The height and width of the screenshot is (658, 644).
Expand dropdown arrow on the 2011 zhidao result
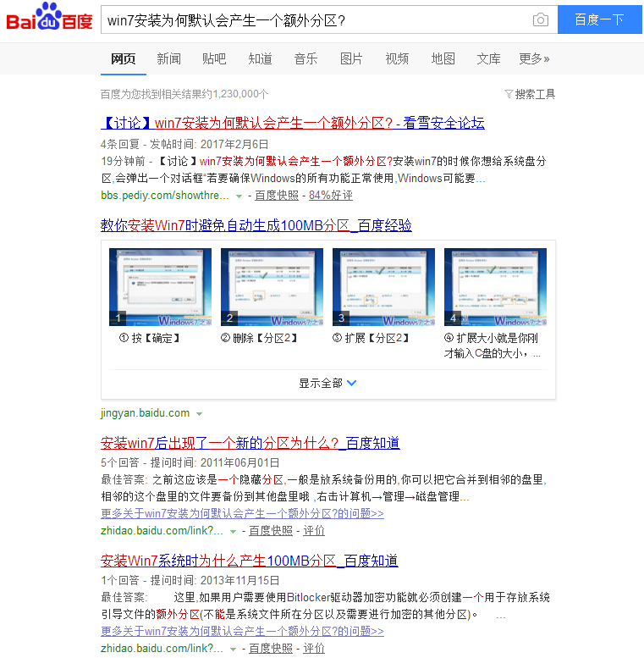[233, 532]
